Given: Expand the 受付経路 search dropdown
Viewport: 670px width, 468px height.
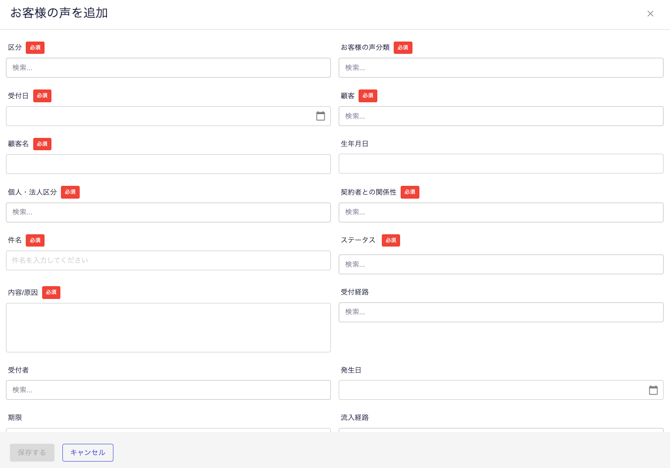Looking at the screenshot, I should click(x=500, y=312).
